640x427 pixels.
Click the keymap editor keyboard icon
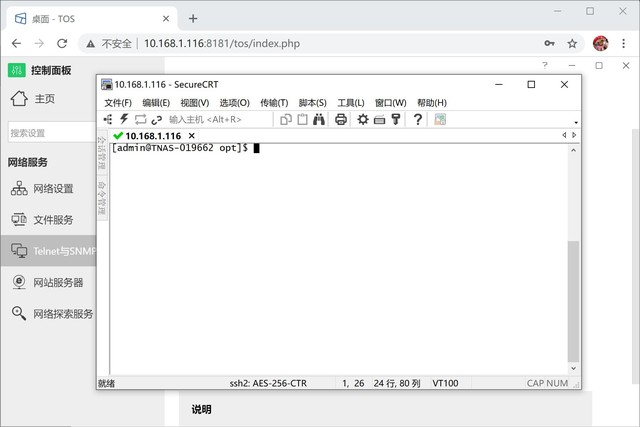pos(380,120)
